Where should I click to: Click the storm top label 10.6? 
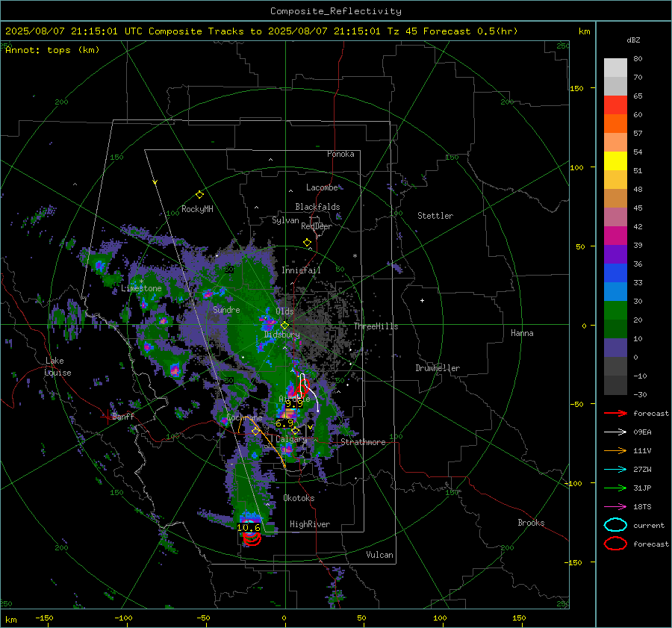coord(249,528)
